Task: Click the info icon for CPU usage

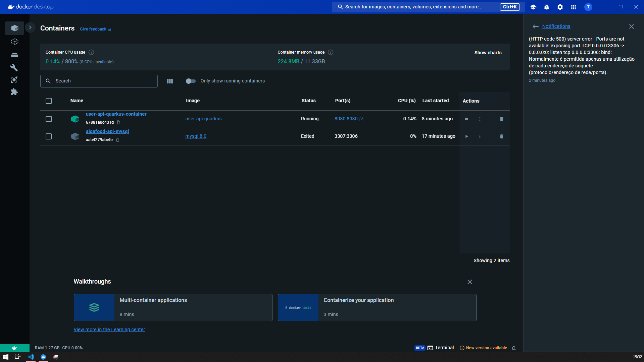Action: (x=91, y=52)
